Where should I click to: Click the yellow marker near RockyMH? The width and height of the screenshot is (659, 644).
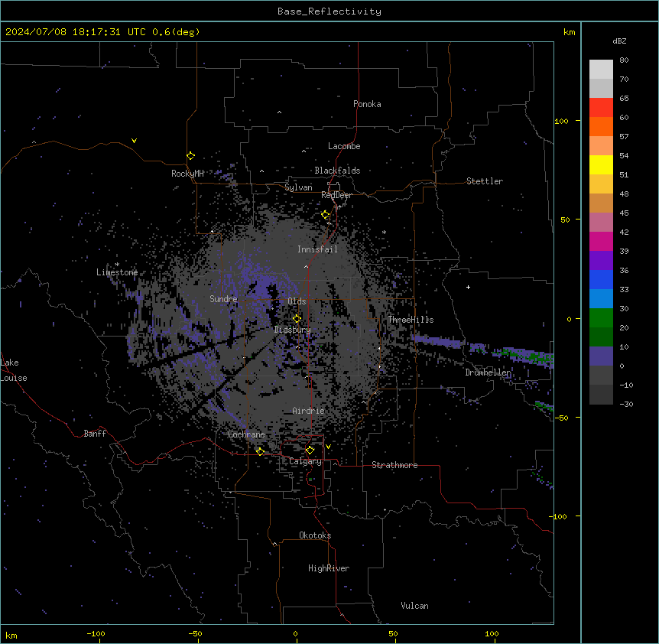pyautogui.click(x=191, y=156)
